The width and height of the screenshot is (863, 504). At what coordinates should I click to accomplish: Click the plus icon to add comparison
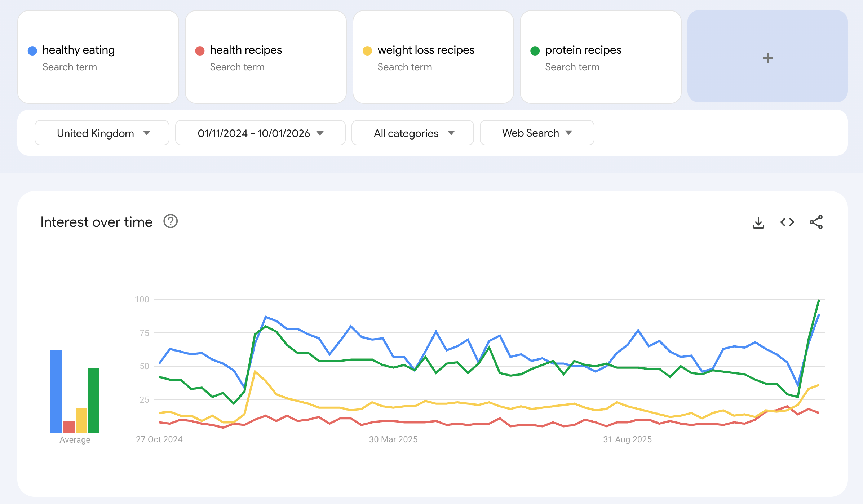pyautogui.click(x=767, y=58)
